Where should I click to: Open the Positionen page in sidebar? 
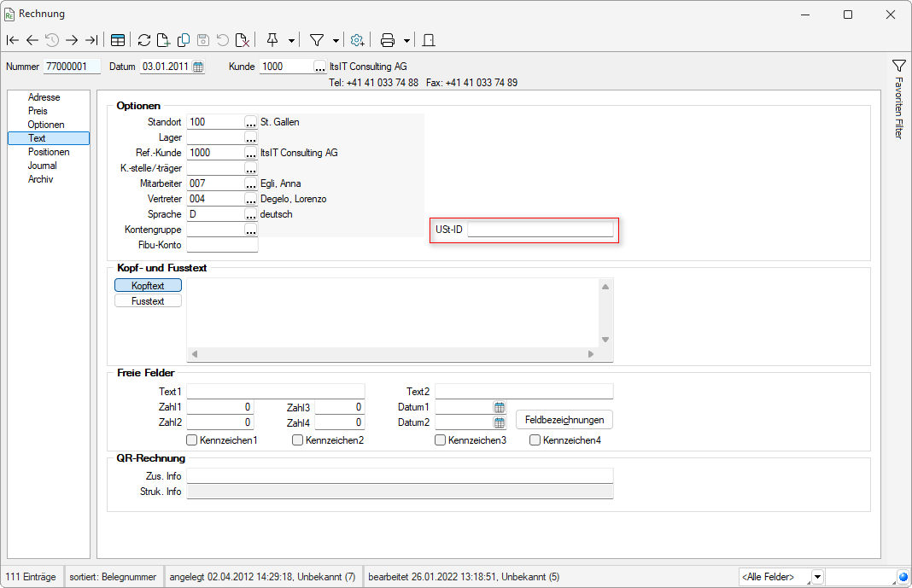point(49,152)
